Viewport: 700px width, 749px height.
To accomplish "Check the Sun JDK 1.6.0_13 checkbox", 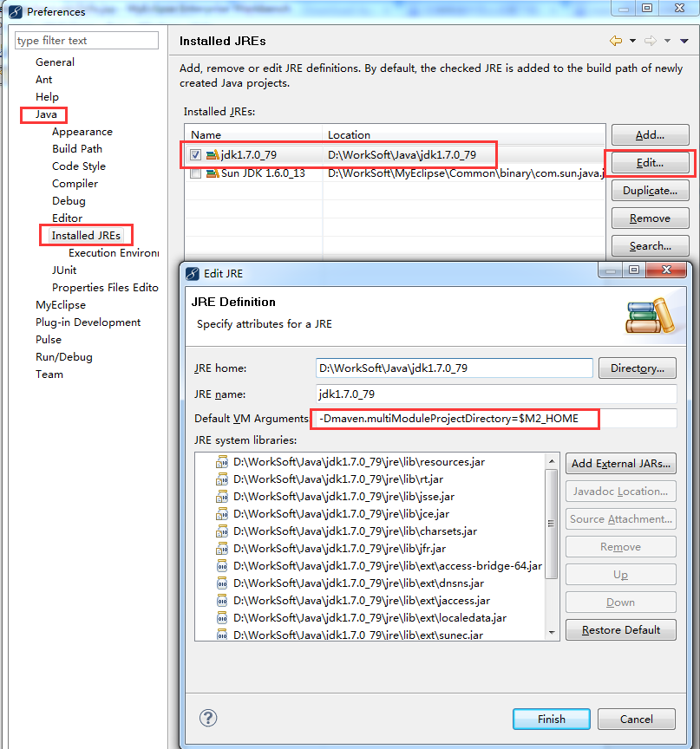I will [195, 173].
